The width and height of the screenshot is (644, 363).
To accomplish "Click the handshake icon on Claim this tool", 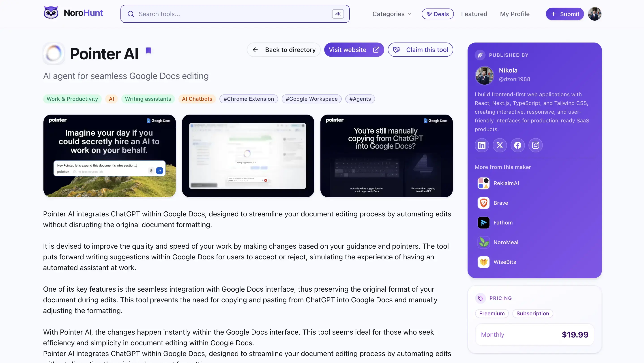I will 396,50.
